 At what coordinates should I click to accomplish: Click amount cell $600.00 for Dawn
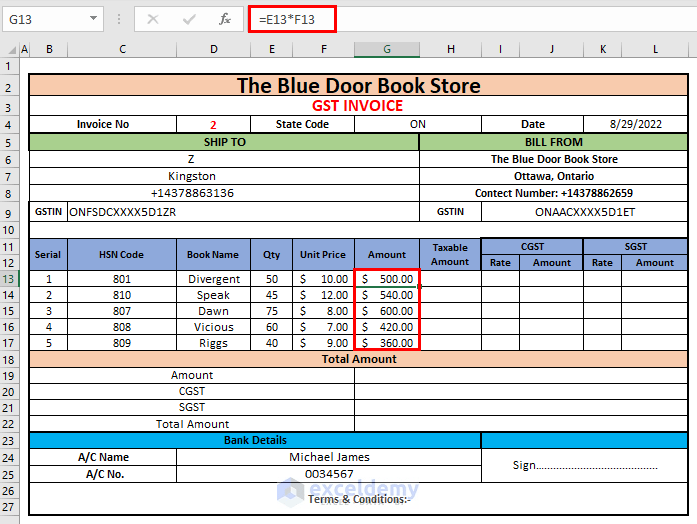387,311
